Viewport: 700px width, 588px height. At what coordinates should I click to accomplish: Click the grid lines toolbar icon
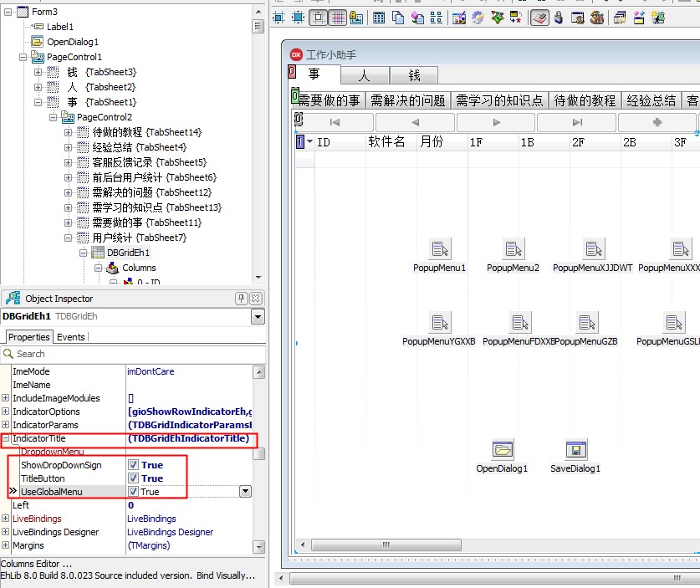pos(338,18)
